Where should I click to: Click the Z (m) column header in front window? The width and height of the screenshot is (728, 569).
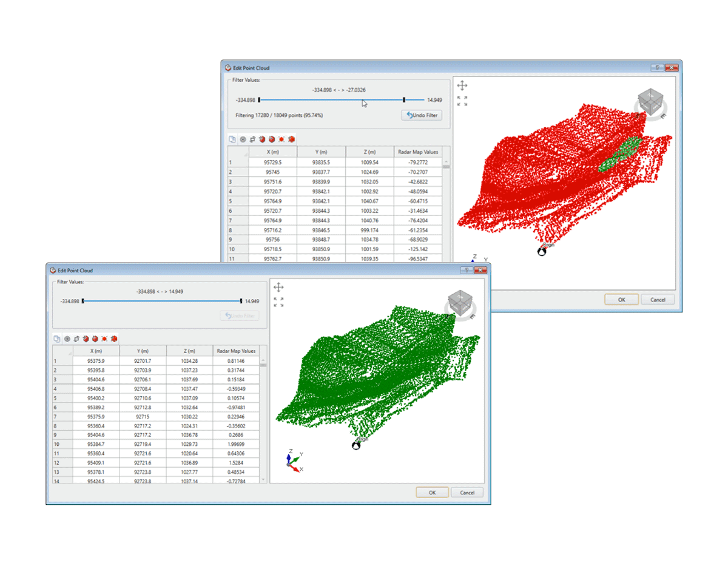(x=189, y=351)
